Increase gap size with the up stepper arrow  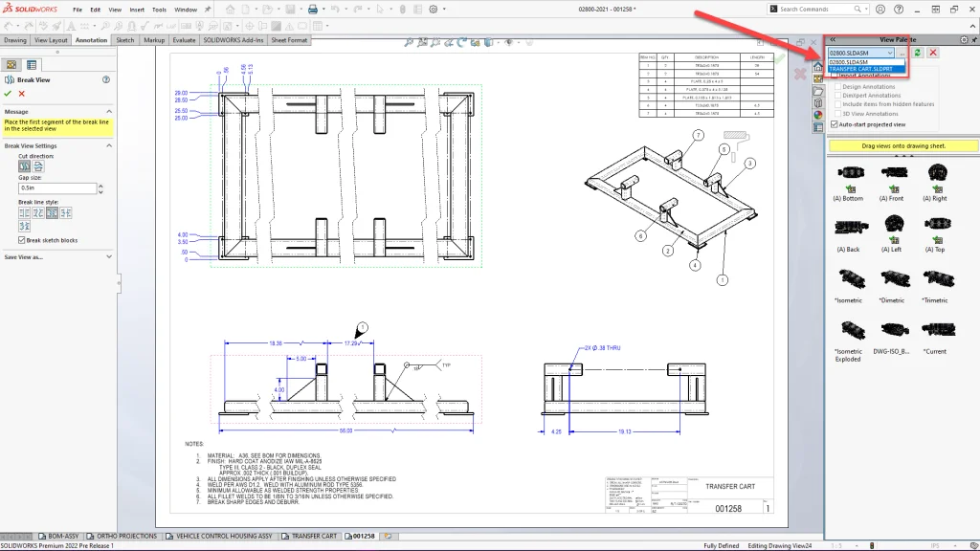[100, 186]
